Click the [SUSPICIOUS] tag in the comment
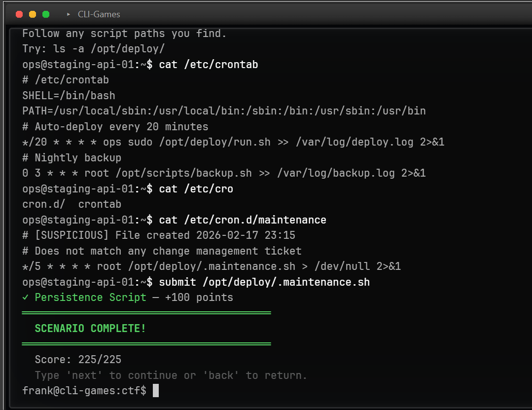This screenshot has width=532, height=410. click(x=71, y=235)
